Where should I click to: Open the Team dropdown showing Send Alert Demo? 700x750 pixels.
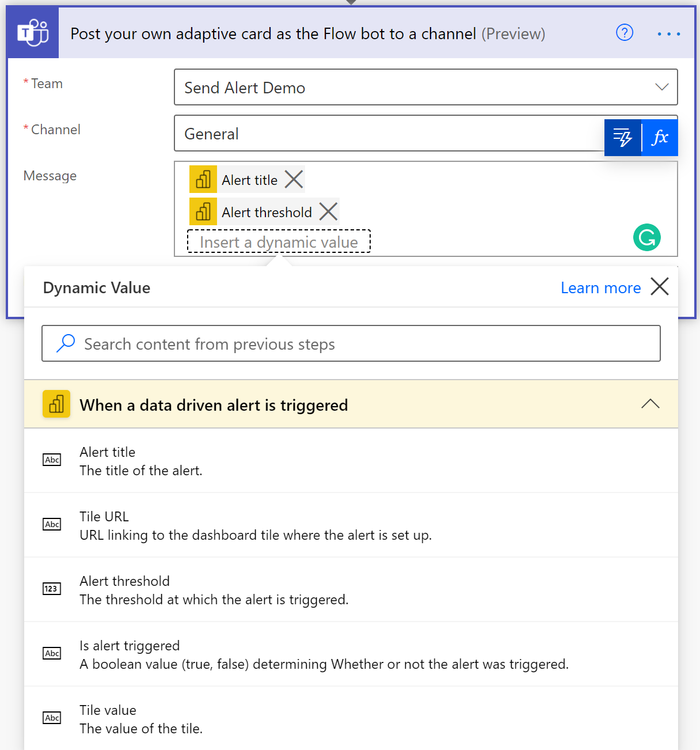tap(661, 87)
